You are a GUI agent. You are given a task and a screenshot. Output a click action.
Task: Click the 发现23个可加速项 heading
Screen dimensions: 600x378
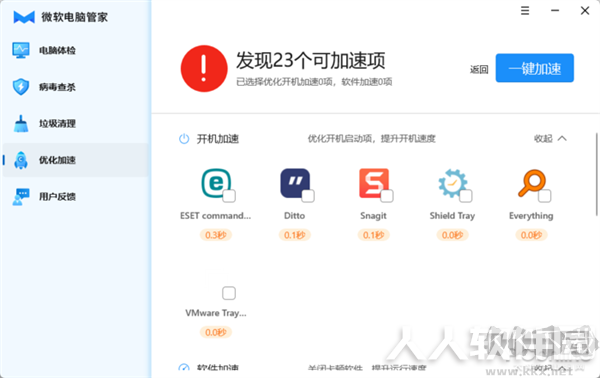[310, 60]
